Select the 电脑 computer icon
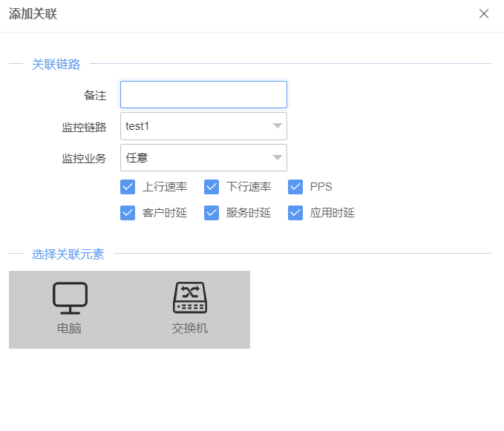Screen dimensions: 504x431 point(70,298)
